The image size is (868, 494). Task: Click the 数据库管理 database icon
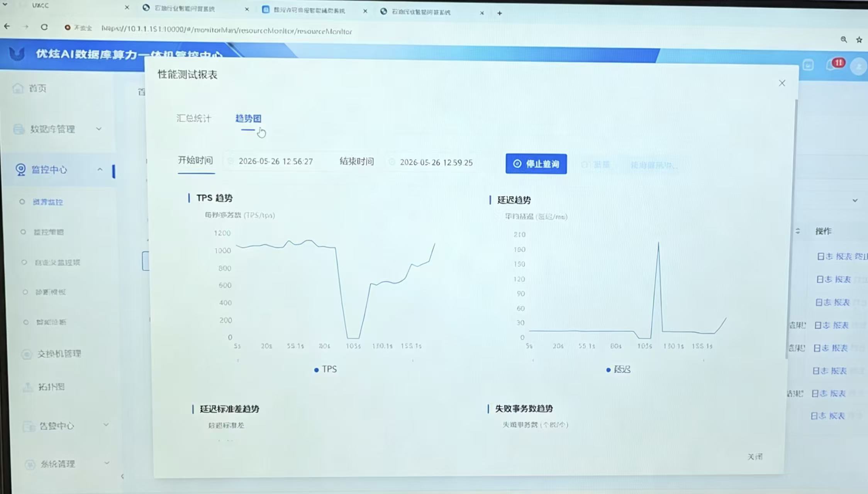tap(19, 129)
